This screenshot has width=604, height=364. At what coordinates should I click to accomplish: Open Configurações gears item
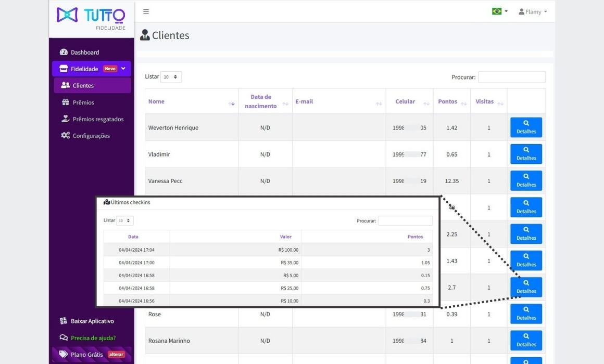click(x=91, y=136)
